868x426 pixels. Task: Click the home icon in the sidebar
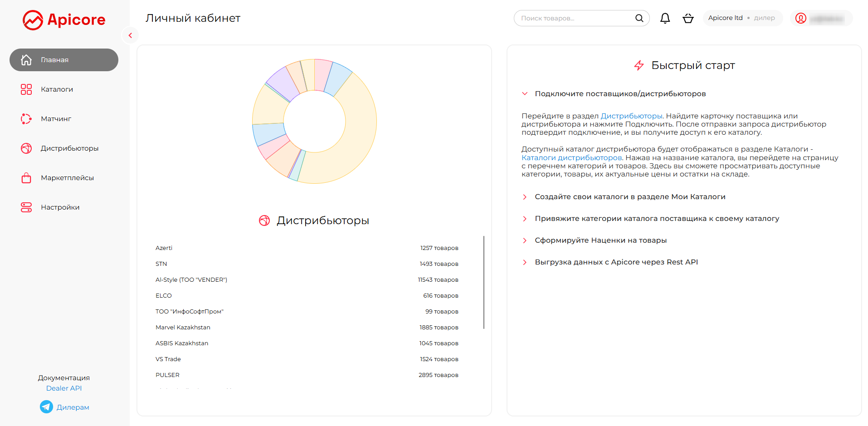click(26, 60)
